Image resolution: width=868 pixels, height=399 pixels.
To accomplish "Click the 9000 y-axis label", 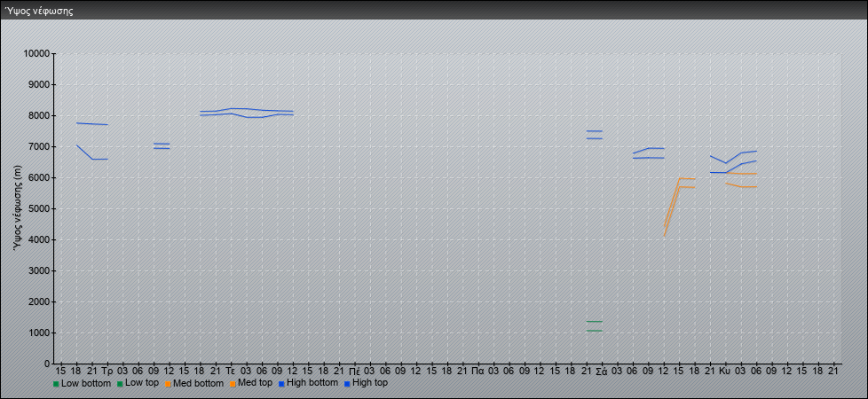I will (x=39, y=84).
